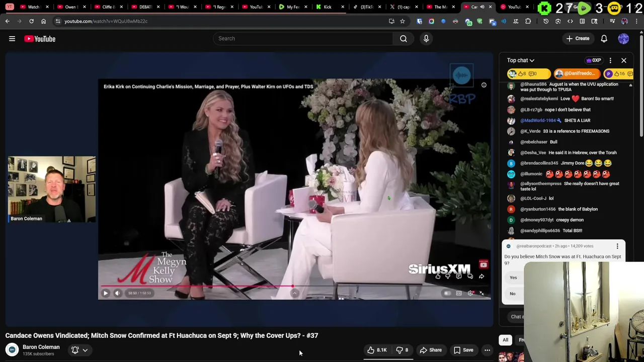This screenshot has height=362, width=644.
Task: Click the Share button below video
Action: (x=431, y=350)
